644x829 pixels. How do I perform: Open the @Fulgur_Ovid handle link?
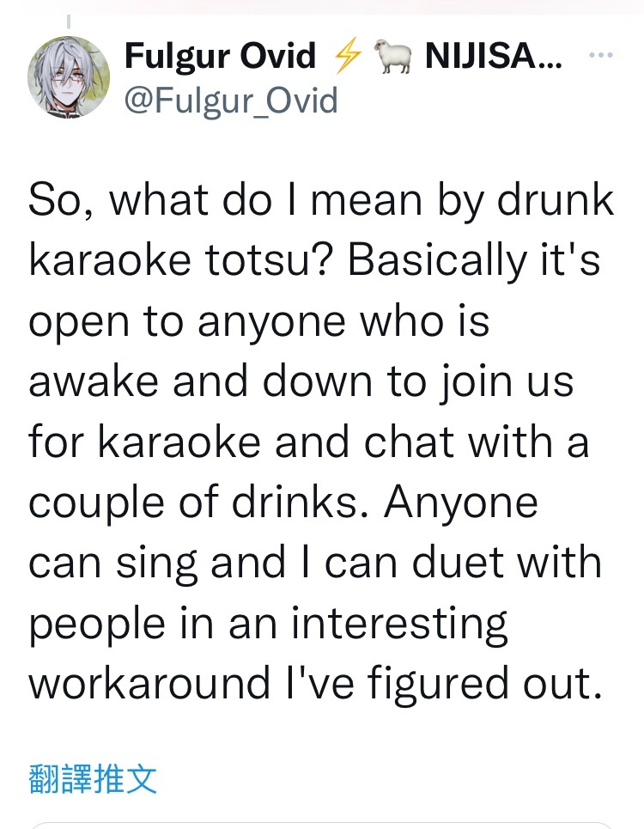231,101
